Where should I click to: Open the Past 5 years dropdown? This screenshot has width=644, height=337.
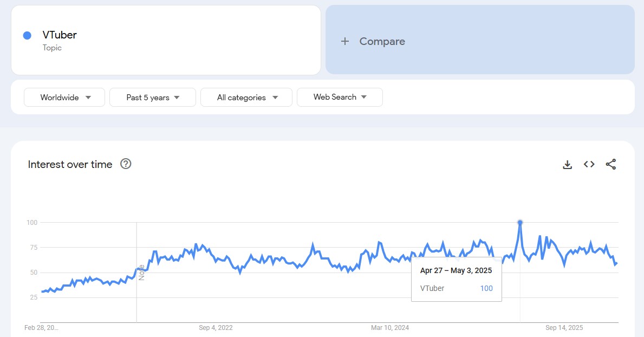[x=153, y=98]
